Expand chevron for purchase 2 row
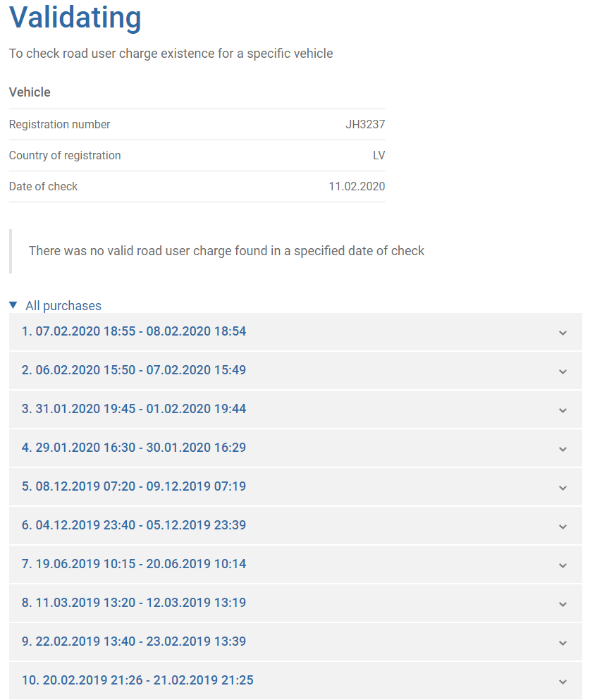 tap(563, 372)
